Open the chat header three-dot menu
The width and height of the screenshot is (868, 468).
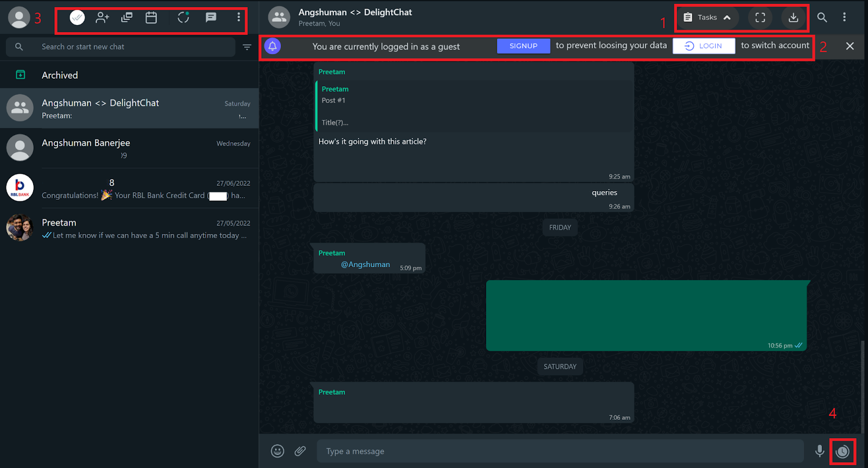(x=844, y=17)
